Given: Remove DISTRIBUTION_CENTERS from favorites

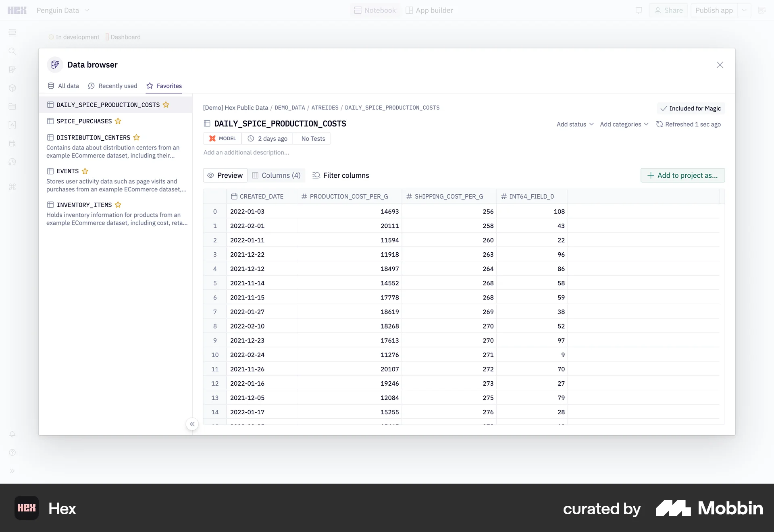Looking at the screenshot, I should 136,137.
